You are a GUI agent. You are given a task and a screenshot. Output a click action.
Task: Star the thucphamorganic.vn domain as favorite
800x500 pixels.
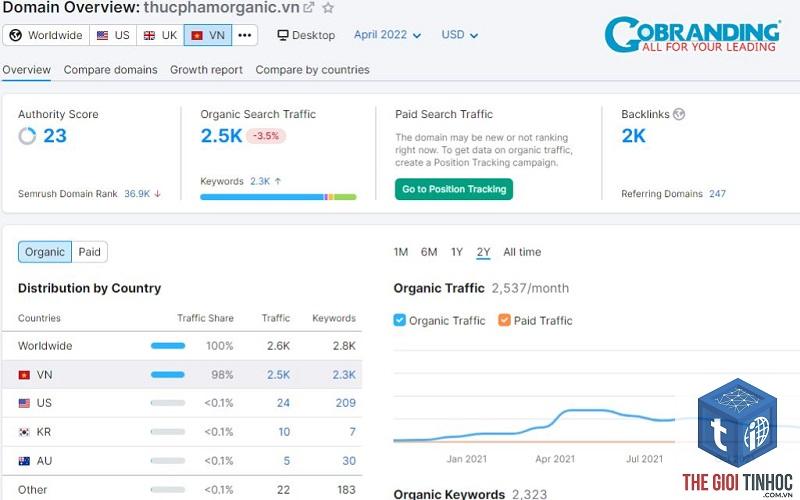click(328, 8)
